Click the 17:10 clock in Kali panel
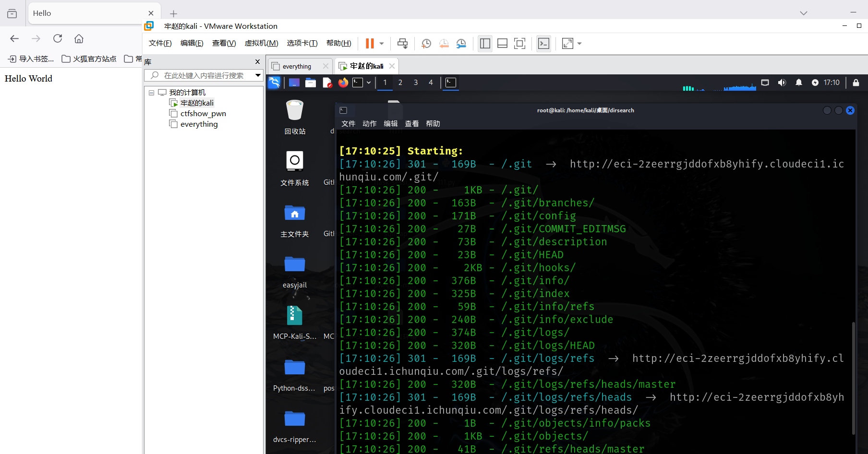The height and width of the screenshot is (454, 868). click(x=832, y=83)
